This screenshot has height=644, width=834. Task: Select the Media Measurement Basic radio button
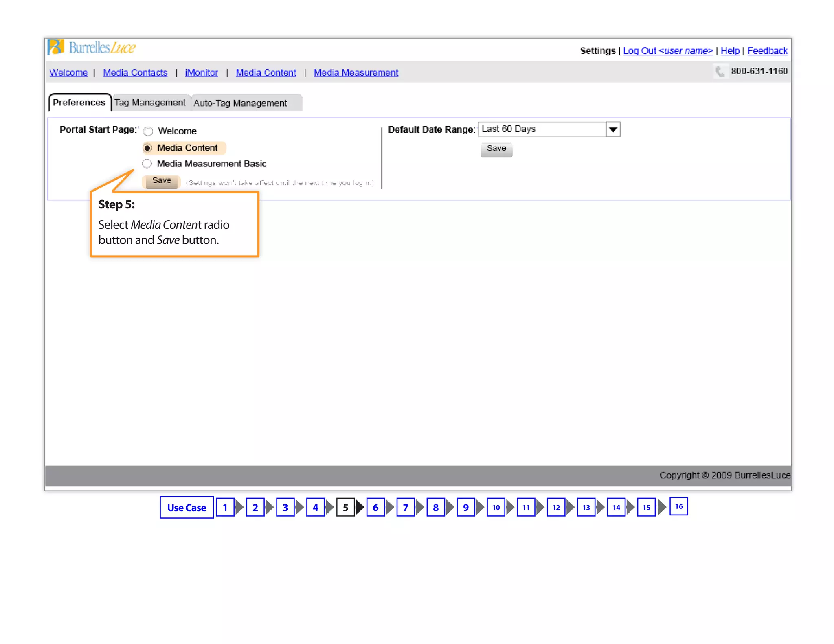click(147, 164)
